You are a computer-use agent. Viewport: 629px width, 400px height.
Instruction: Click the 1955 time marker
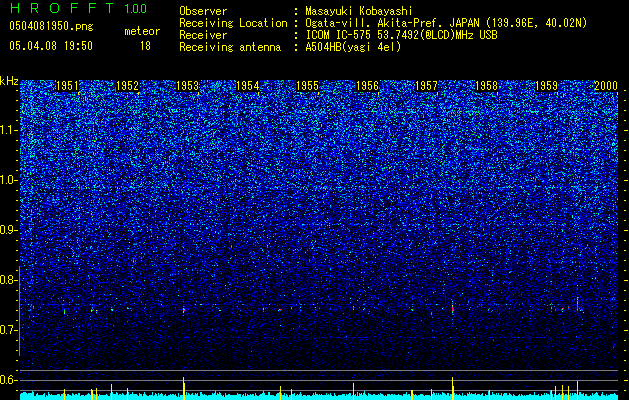[x=307, y=86]
